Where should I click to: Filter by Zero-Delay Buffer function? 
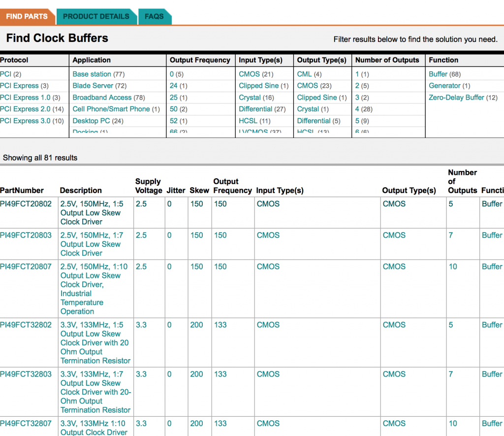pyautogui.click(x=456, y=98)
